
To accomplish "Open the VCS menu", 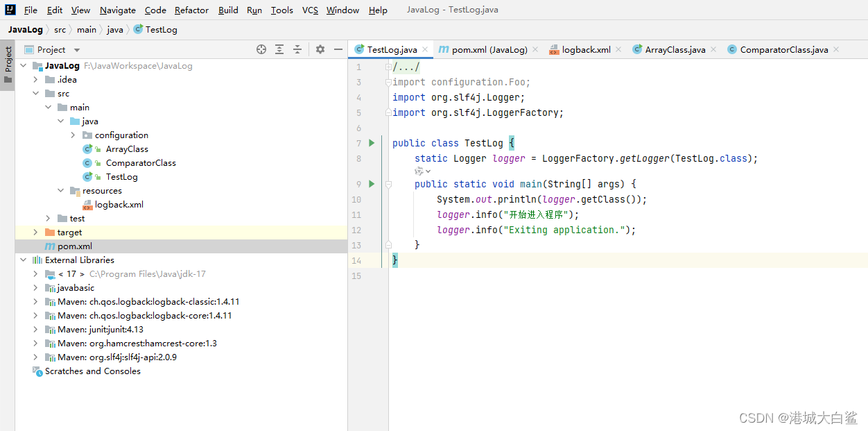I will 310,10.
